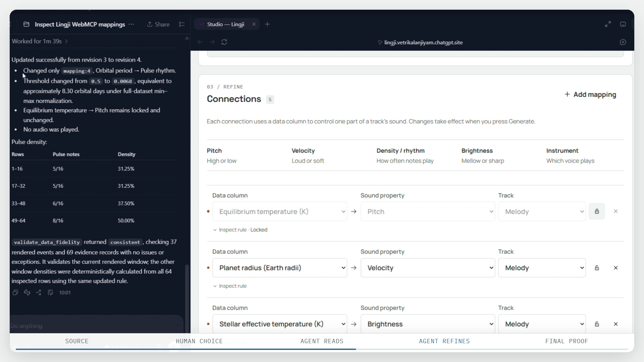Reload the Lingji browser page

[x=224, y=42]
